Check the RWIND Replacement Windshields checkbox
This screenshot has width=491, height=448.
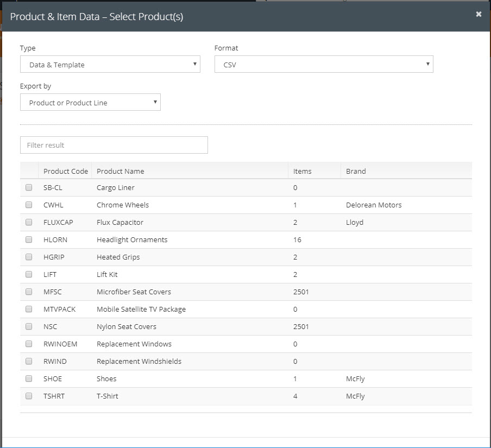click(x=29, y=361)
